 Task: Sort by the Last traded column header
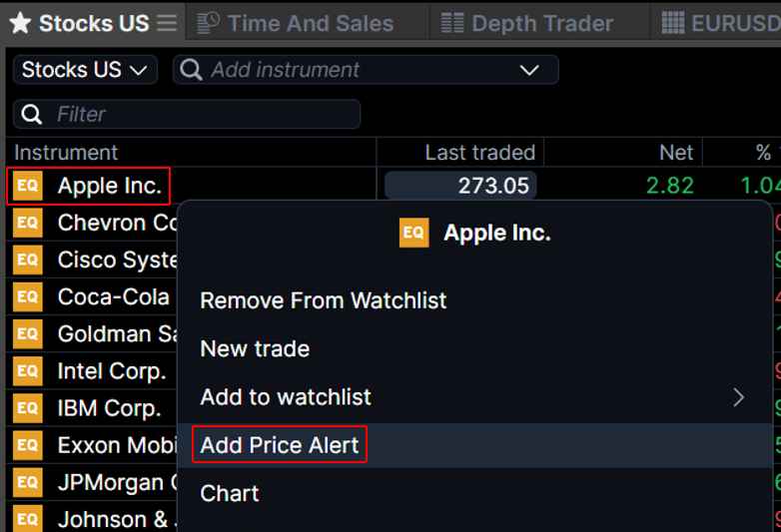point(479,153)
